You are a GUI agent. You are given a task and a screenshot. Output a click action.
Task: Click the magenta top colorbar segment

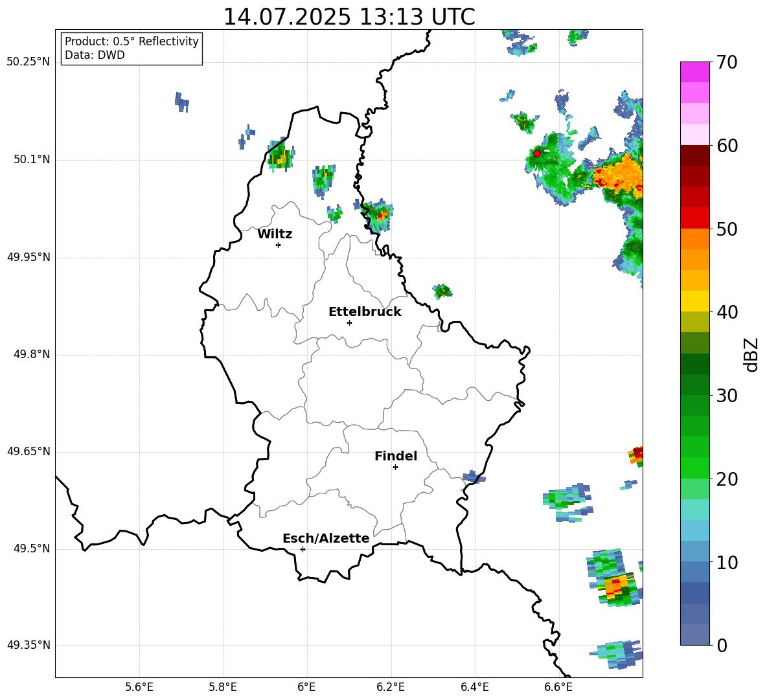(694, 72)
